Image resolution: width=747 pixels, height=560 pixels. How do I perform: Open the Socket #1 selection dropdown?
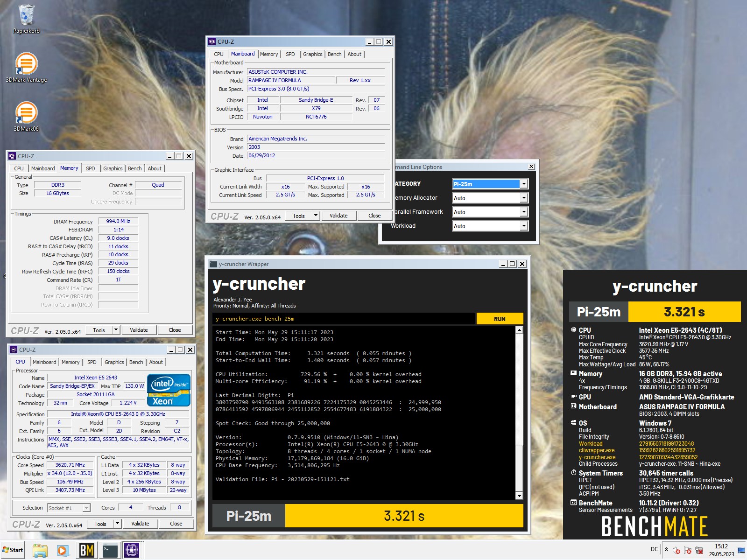tap(69, 508)
